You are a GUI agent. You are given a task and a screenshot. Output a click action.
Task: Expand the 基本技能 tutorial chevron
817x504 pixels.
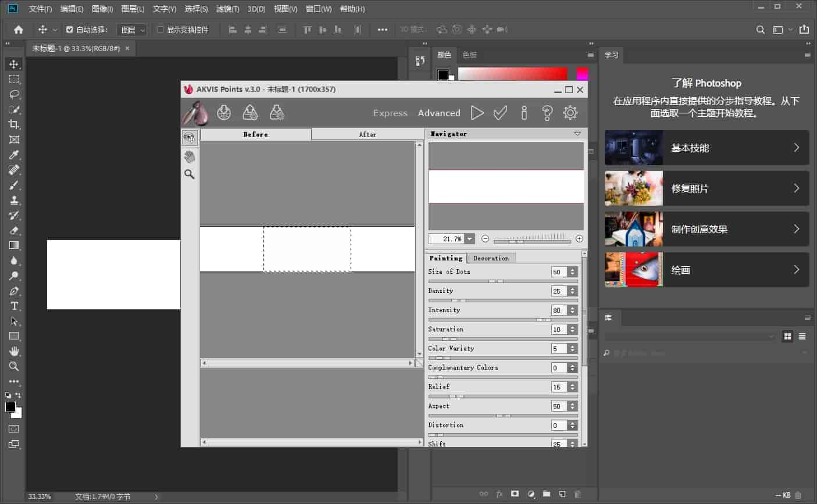pyautogui.click(x=797, y=148)
